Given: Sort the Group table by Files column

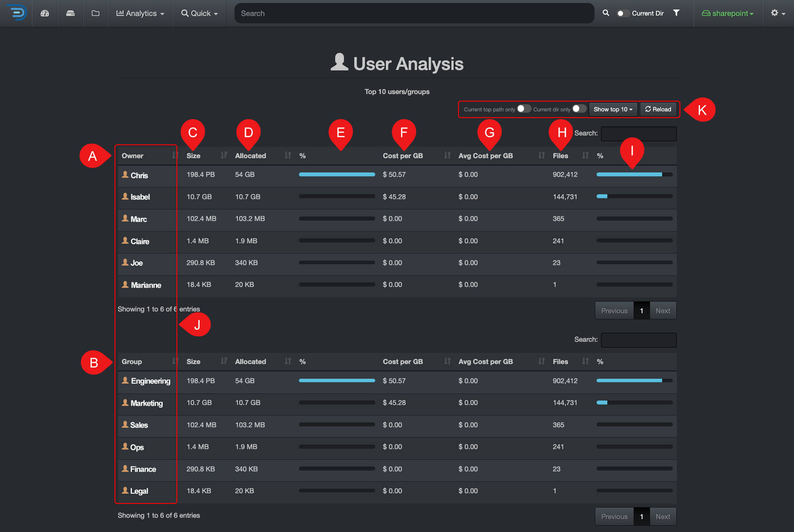Looking at the screenshot, I should coord(570,361).
